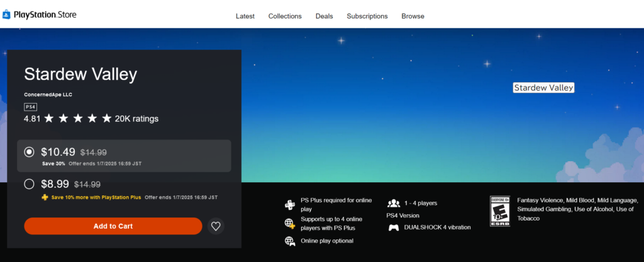Click the Save 30% label
Viewport: 644px width, 262px height.
53,163
